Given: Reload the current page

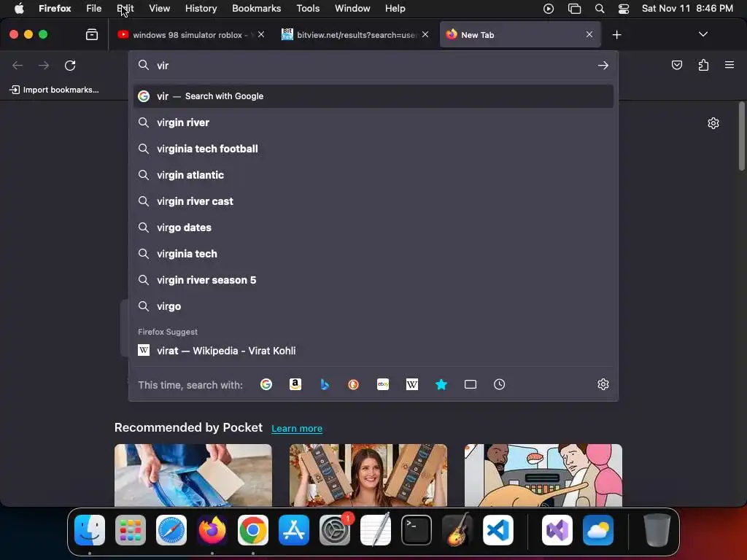Looking at the screenshot, I should (70, 65).
